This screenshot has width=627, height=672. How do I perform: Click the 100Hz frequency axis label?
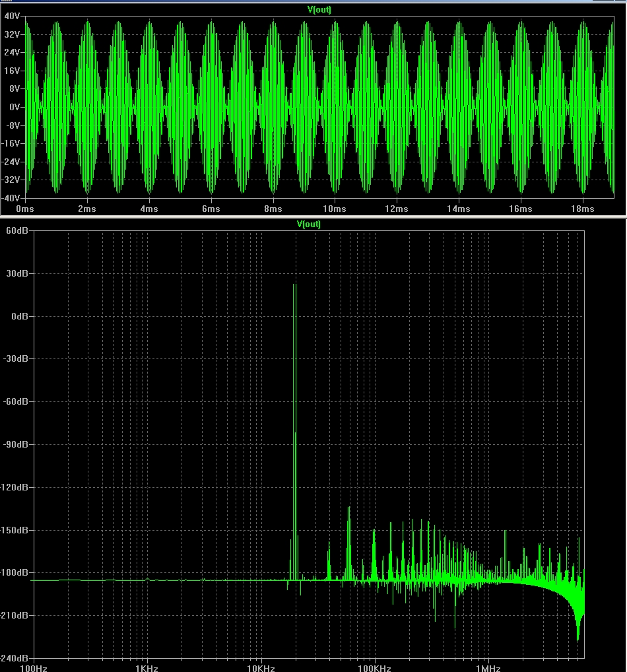click(x=34, y=668)
